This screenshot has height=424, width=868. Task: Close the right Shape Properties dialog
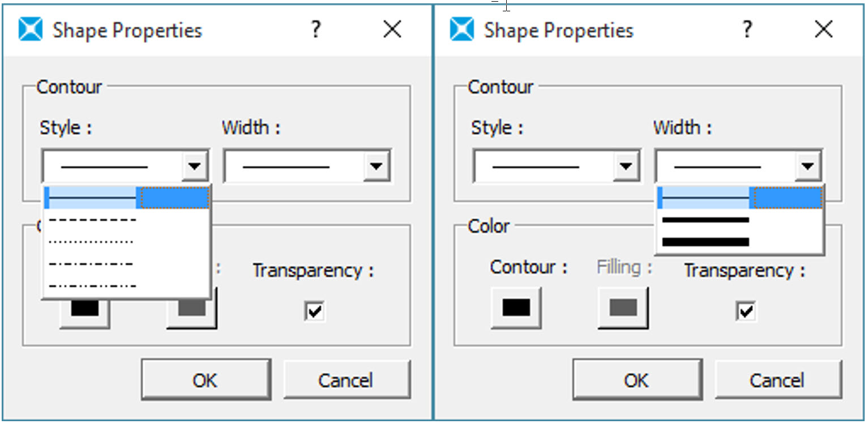pos(824,29)
